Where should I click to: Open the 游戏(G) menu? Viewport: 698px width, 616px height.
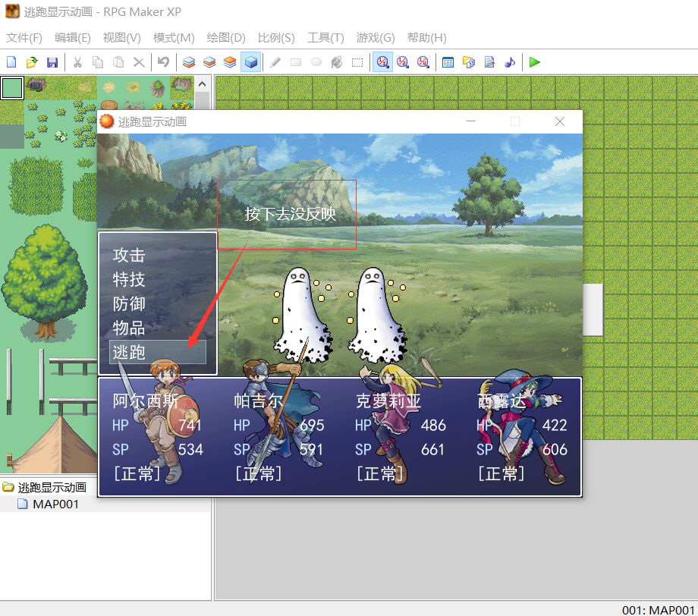point(376,38)
